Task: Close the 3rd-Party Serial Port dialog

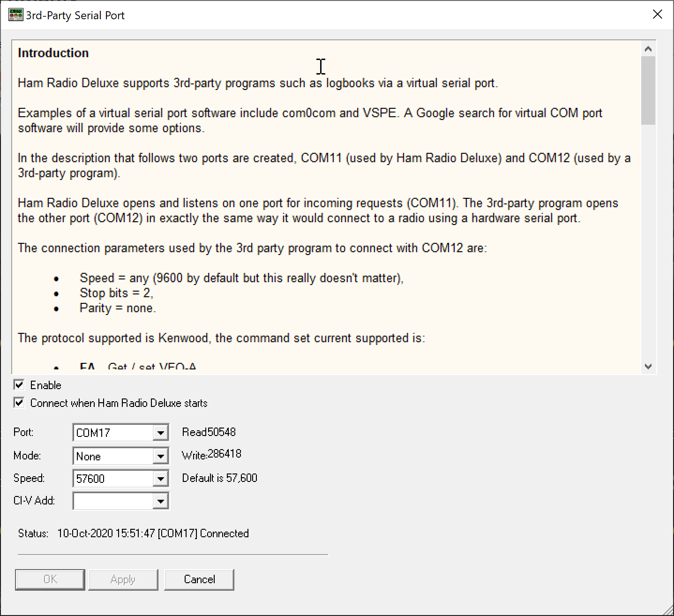Action: point(658,15)
